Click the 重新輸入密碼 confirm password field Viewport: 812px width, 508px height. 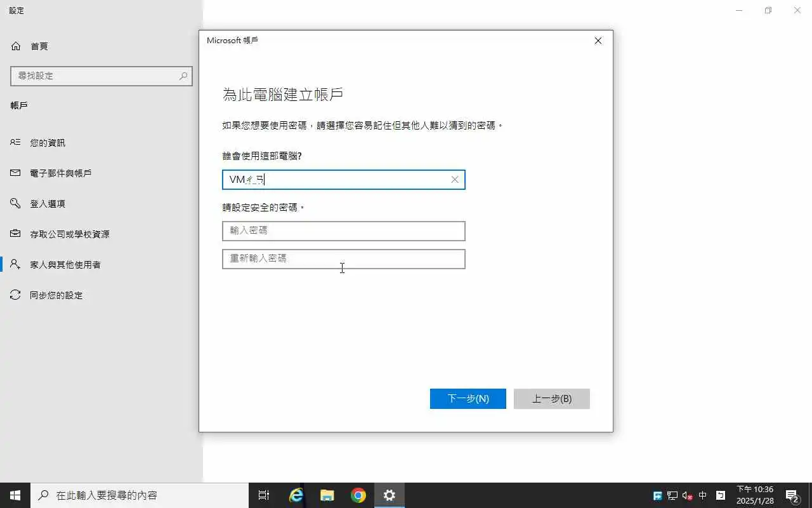pos(344,259)
